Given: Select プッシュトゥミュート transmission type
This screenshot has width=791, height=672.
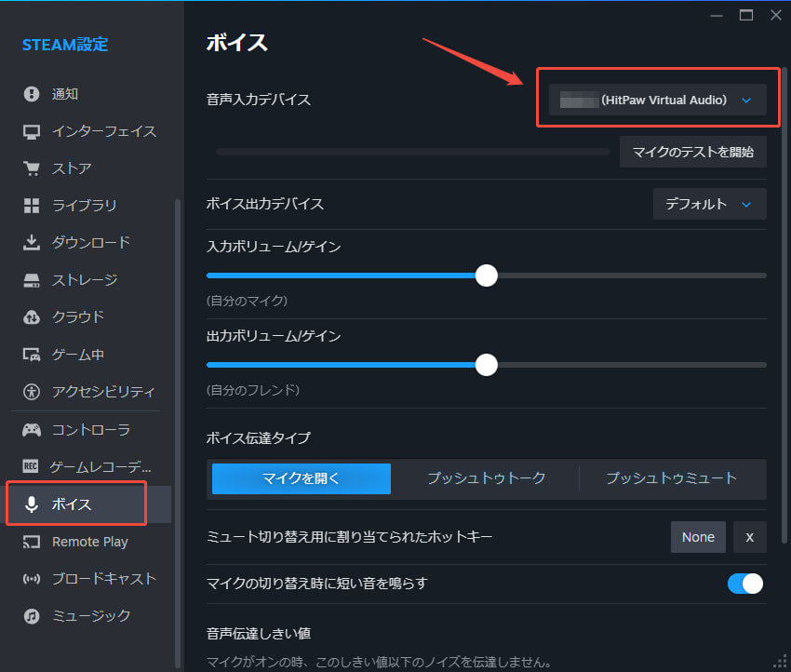Looking at the screenshot, I should tap(672, 478).
